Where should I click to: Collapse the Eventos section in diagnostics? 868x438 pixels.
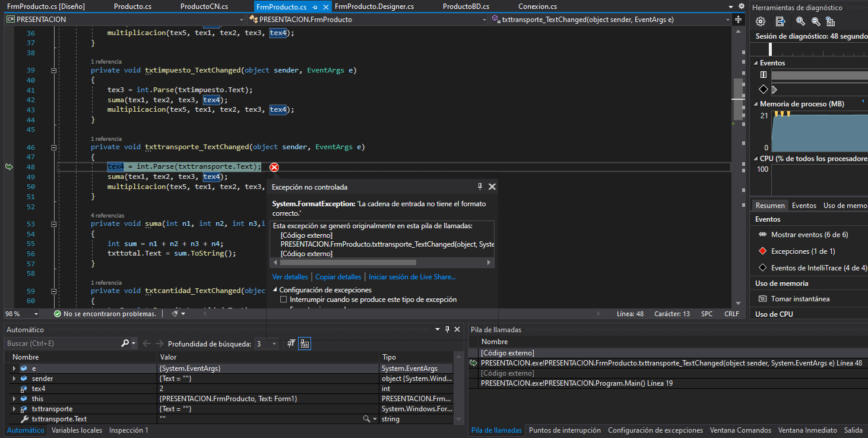(756, 63)
